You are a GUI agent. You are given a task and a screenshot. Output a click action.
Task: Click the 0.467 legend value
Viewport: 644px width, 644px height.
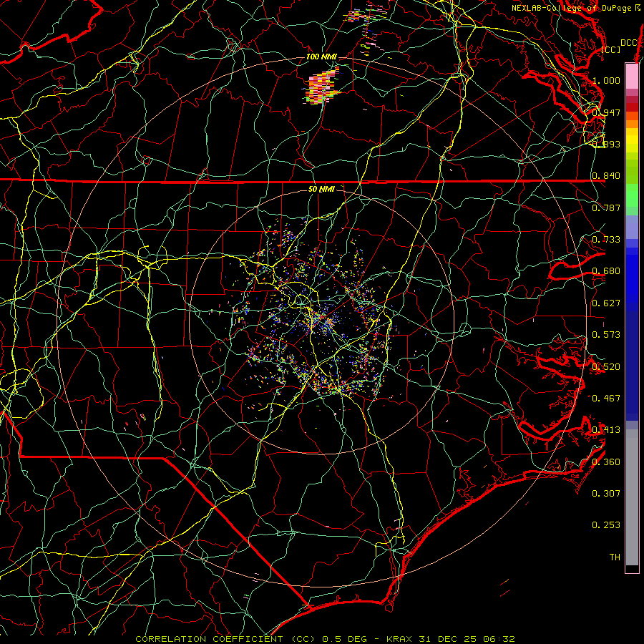[606, 398]
